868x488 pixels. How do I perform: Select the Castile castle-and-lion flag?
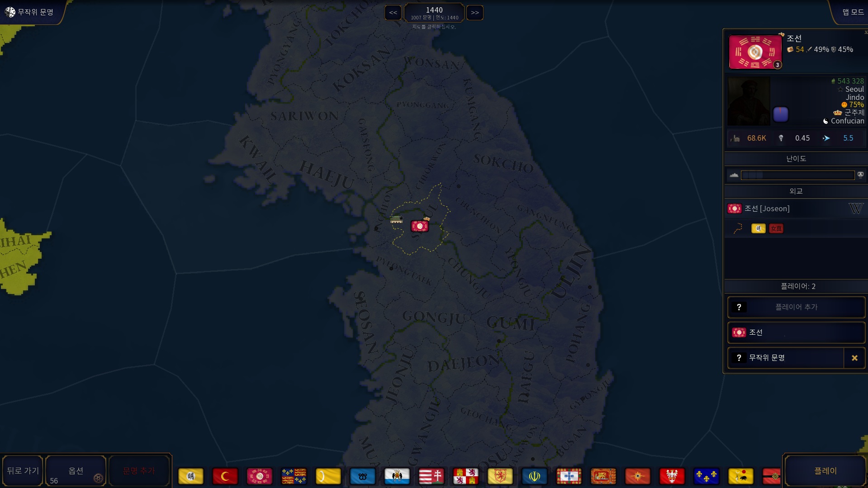(465, 476)
